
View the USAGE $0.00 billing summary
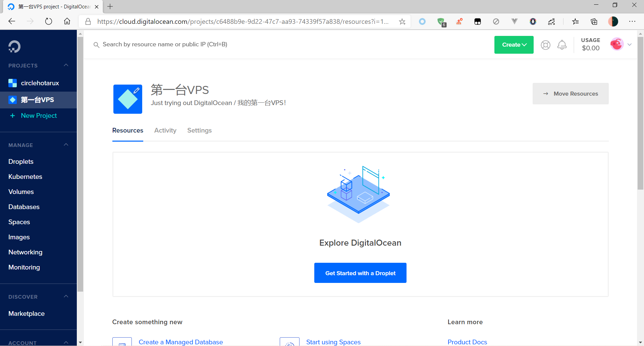(x=591, y=44)
